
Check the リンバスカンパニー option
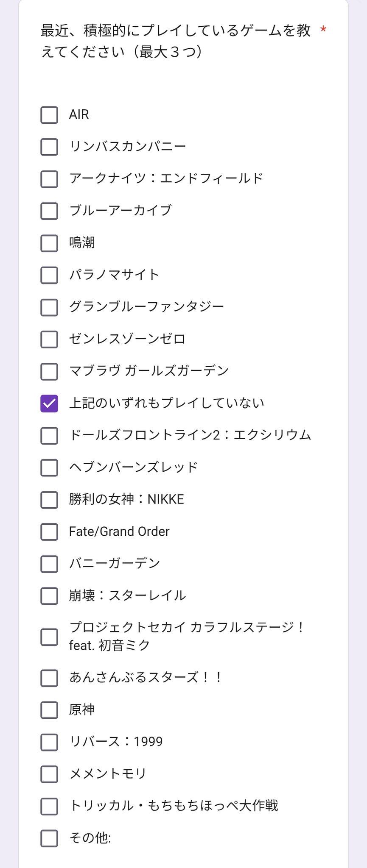pos(49,147)
